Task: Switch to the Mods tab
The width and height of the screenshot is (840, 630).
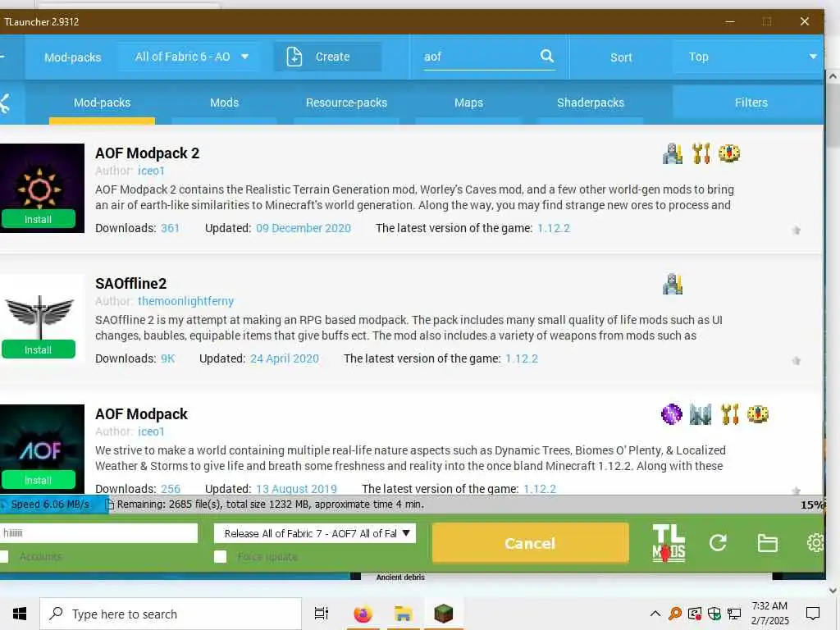Action: click(224, 103)
